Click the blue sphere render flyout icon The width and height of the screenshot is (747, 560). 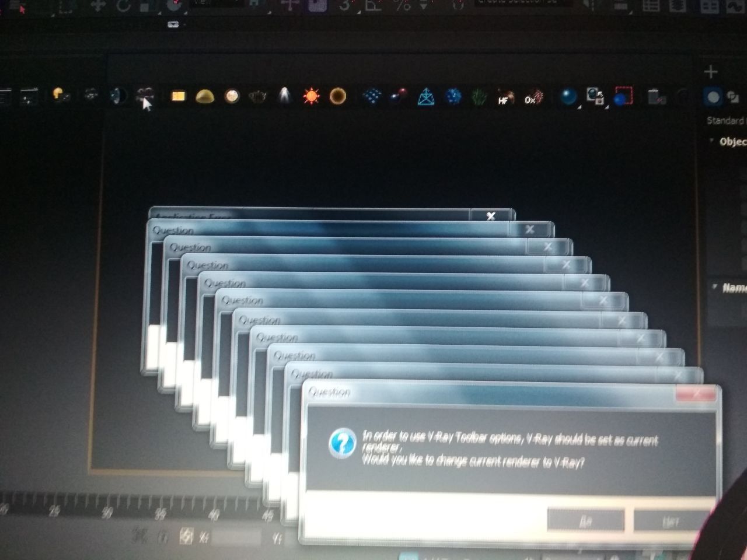[568, 96]
